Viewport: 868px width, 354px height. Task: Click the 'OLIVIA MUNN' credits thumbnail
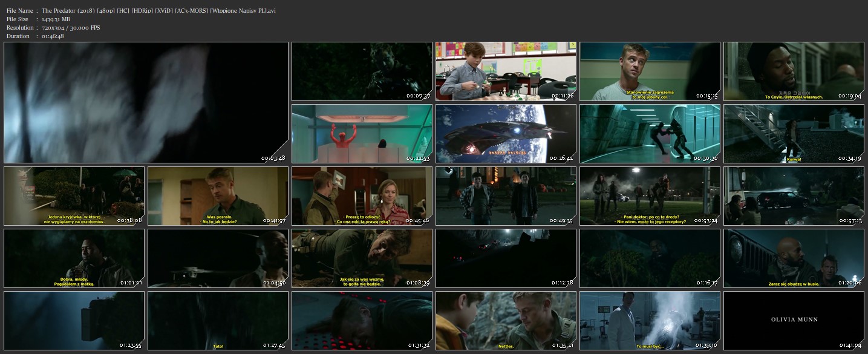[794, 321]
